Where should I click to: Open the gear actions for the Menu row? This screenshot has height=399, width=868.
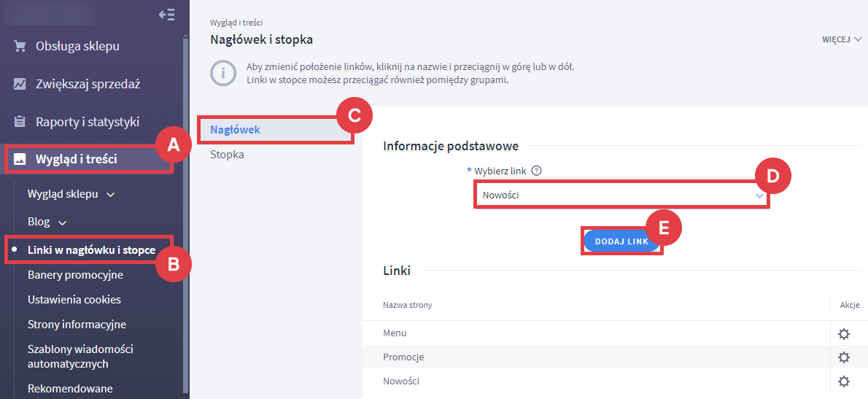point(844,333)
